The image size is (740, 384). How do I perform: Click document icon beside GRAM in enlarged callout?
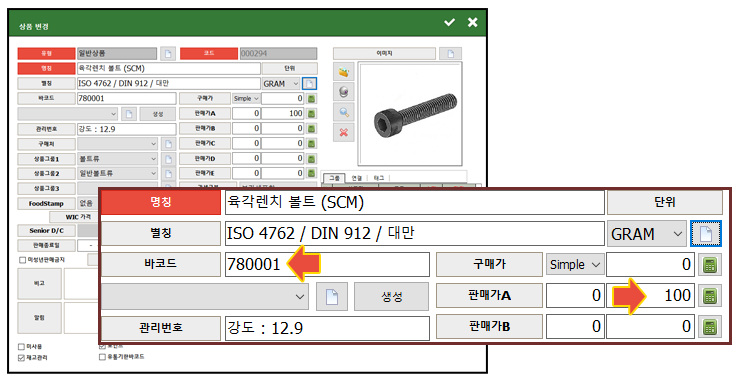pyautogui.click(x=706, y=234)
